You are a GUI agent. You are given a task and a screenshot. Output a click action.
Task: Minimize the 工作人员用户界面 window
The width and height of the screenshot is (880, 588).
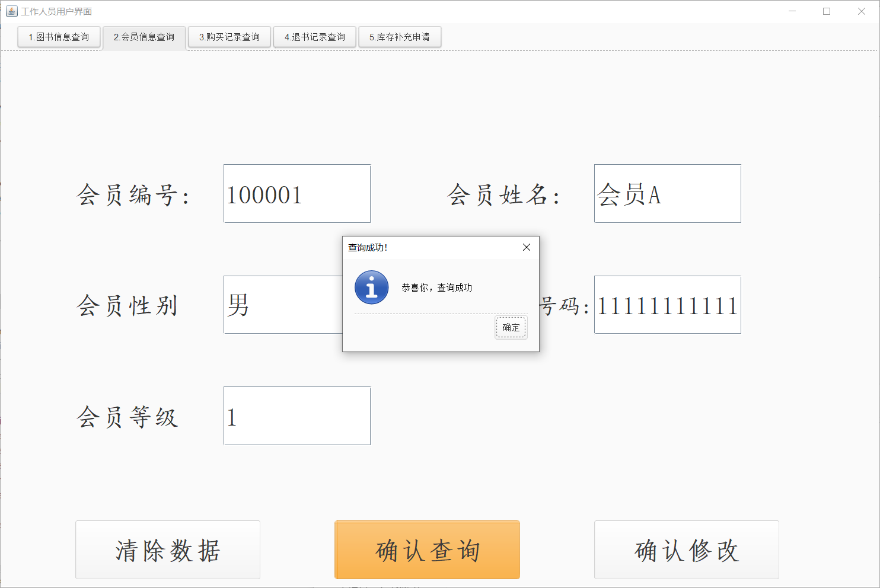coord(792,11)
